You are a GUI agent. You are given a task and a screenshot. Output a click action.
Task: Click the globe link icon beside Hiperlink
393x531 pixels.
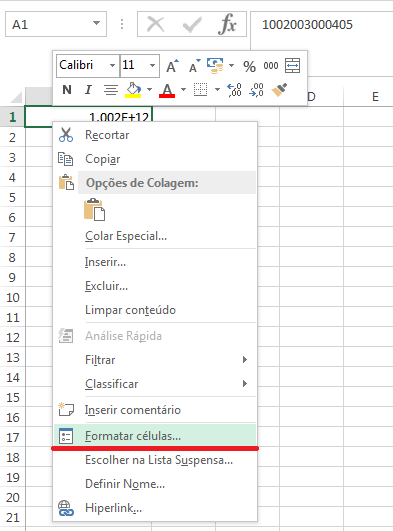(x=66, y=508)
